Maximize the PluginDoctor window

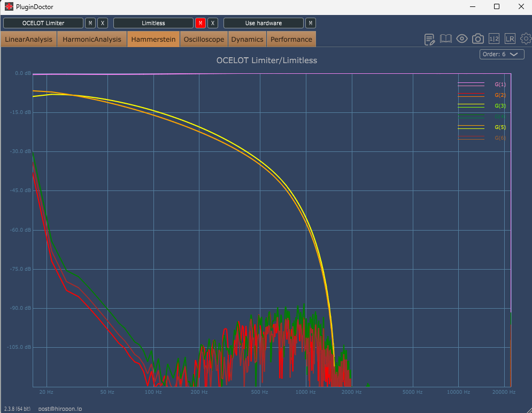(497, 7)
